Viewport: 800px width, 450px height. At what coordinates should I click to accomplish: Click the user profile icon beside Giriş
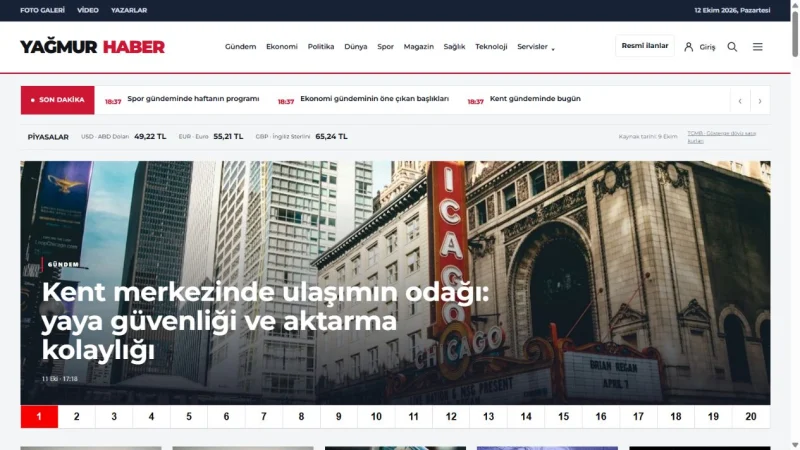point(688,47)
